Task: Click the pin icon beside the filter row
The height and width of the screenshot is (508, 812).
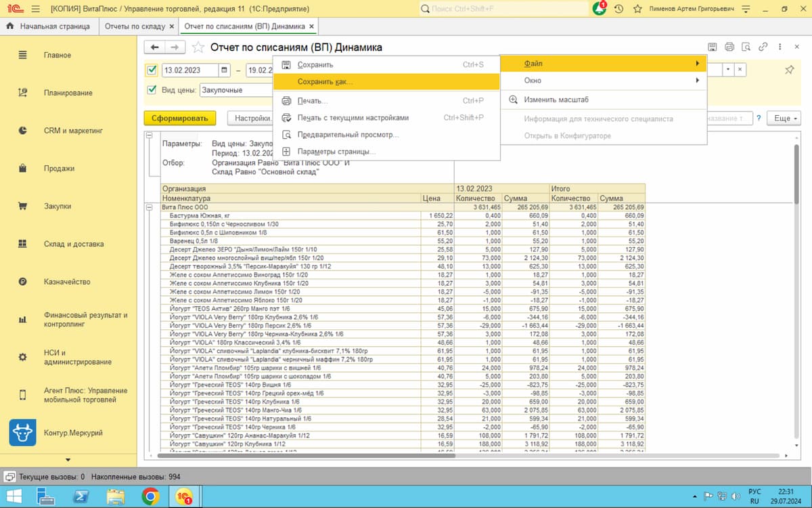Action: [x=789, y=70]
